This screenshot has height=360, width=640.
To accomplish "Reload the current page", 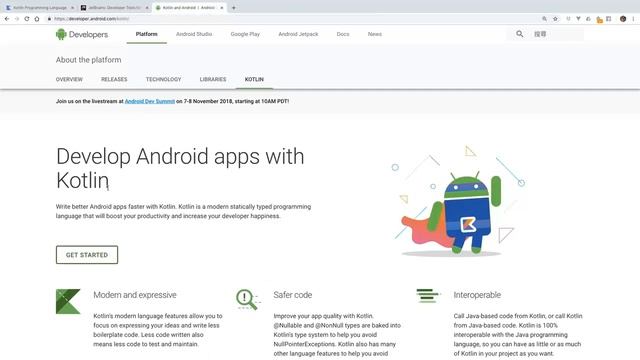I will [27, 19].
